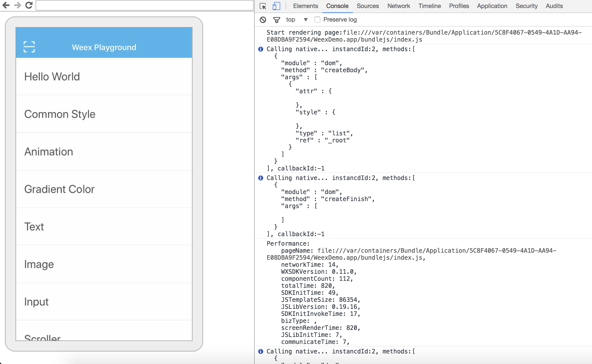Switch to the Elements tab
The image size is (592, 364).
306,6
